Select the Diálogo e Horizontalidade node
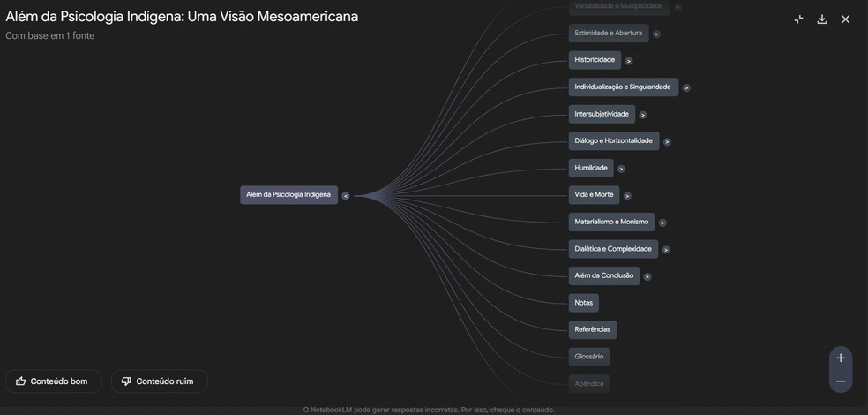Screen dimensions: 868x415 613,141
